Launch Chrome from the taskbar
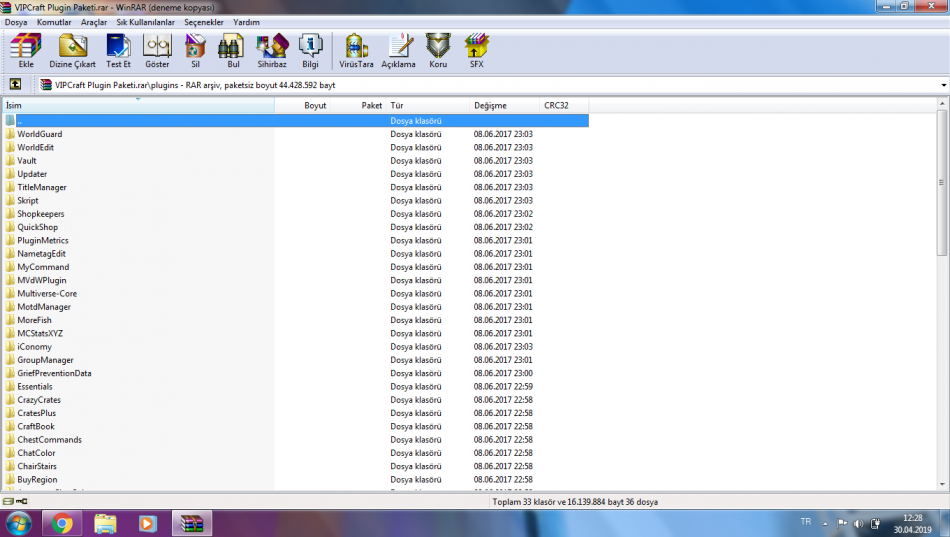The height and width of the screenshot is (537, 950). click(62, 523)
